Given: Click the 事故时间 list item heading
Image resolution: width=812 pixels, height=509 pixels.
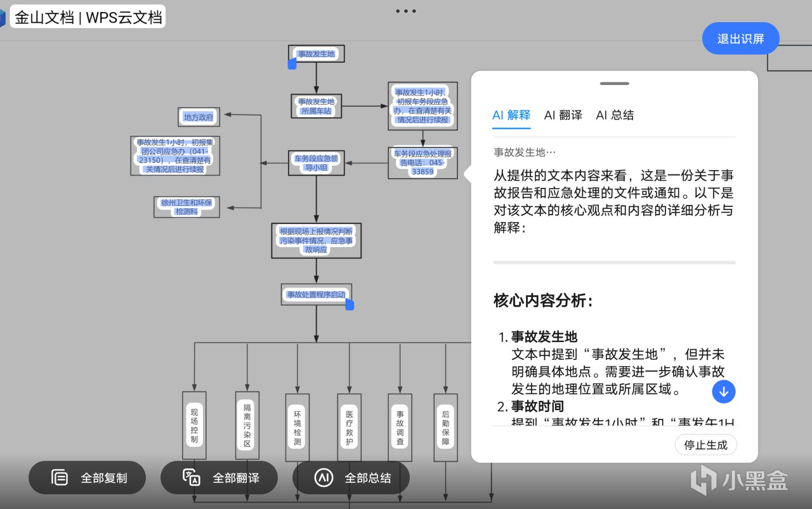Looking at the screenshot, I should click(537, 406).
